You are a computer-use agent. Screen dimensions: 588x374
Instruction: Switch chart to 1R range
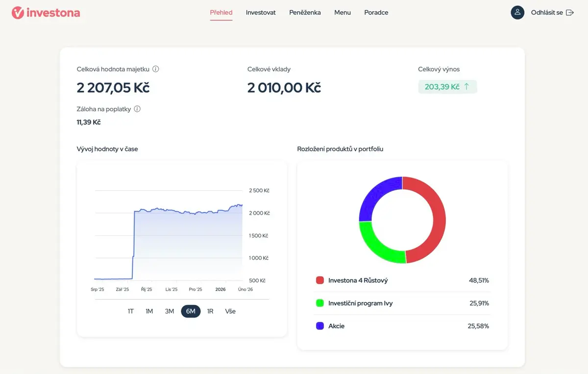pyautogui.click(x=210, y=311)
